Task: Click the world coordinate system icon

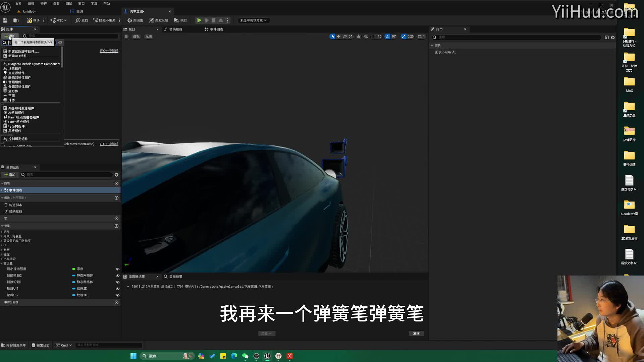Action: 359,37
